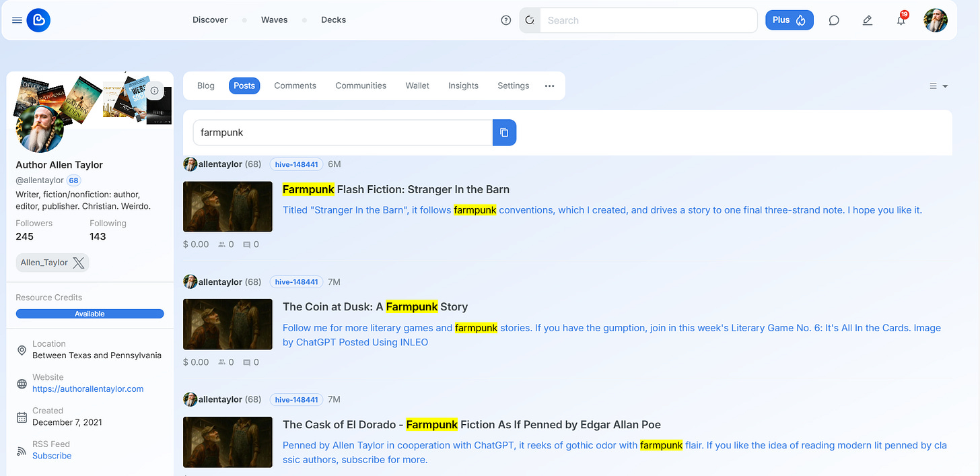This screenshot has width=980, height=476.
Task: Open Stranger In the Barn post summary text
Action: coord(602,210)
